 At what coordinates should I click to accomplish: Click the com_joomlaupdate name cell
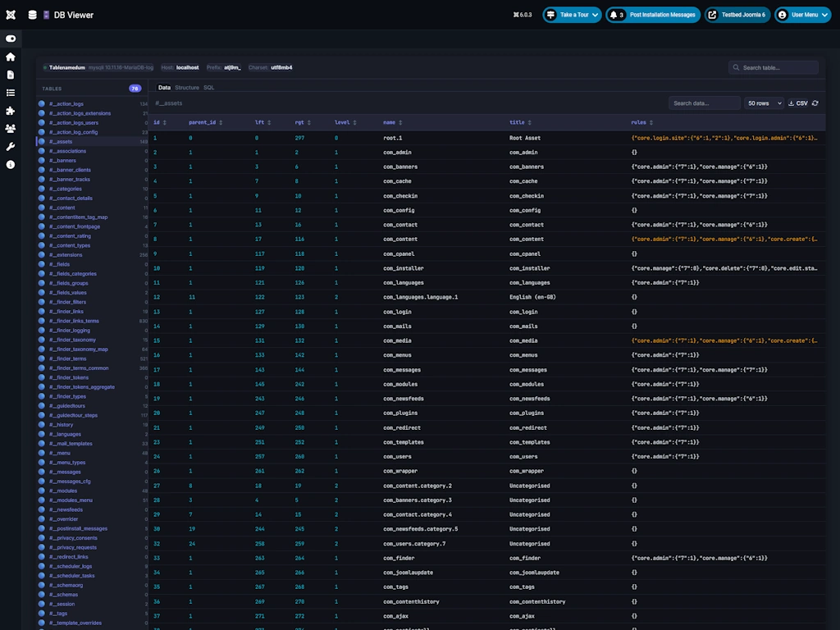click(x=409, y=573)
